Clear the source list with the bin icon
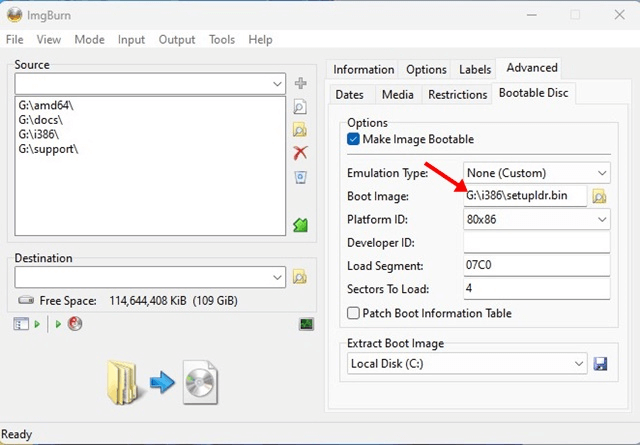Image resolution: width=640 pixels, height=445 pixels. tap(300, 177)
